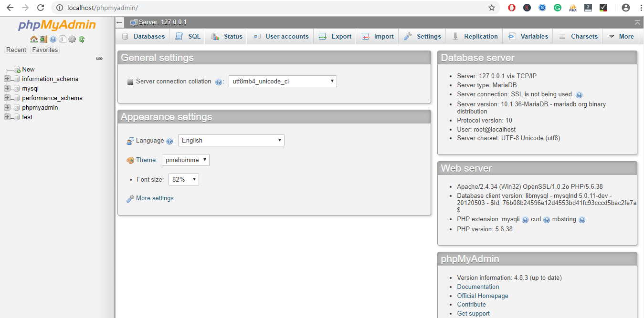Click the log out door icon
The image size is (644, 318).
pyautogui.click(x=43, y=40)
